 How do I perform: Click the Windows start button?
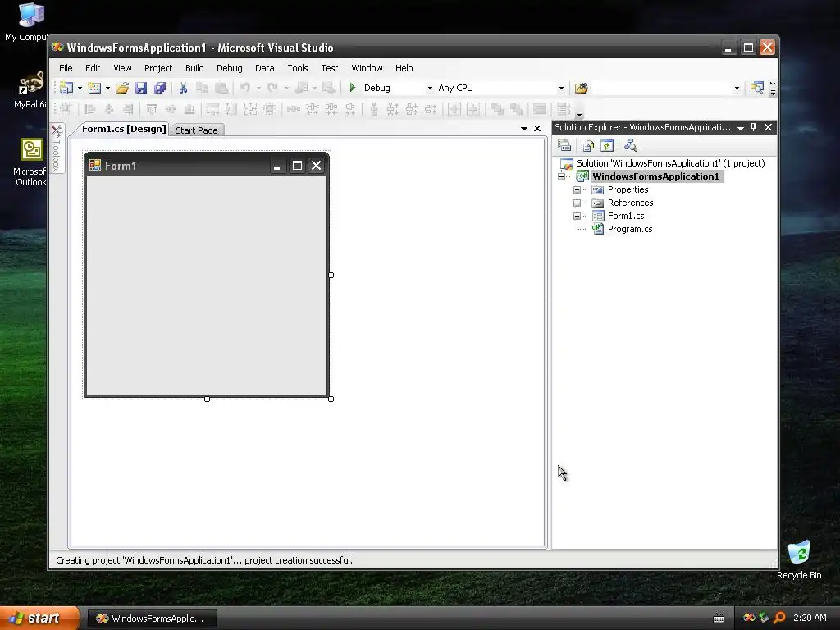point(39,619)
